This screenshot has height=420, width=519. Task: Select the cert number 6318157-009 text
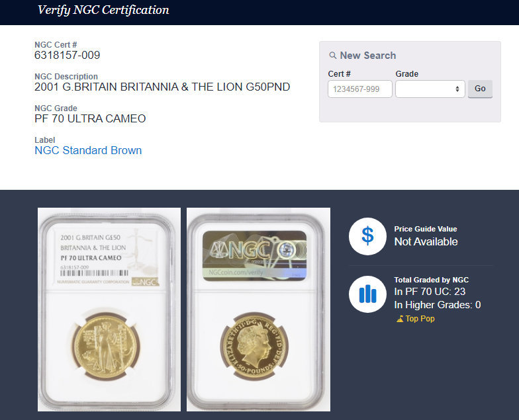pos(68,55)
